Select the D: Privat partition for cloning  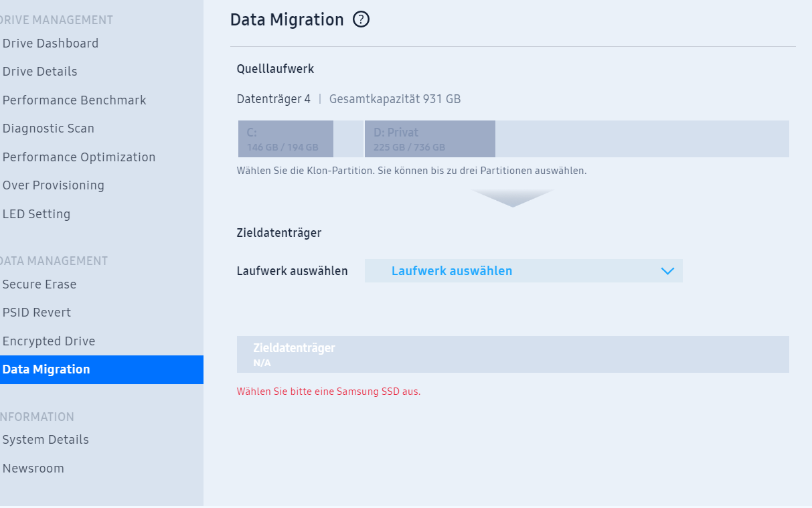coord(430,139)
